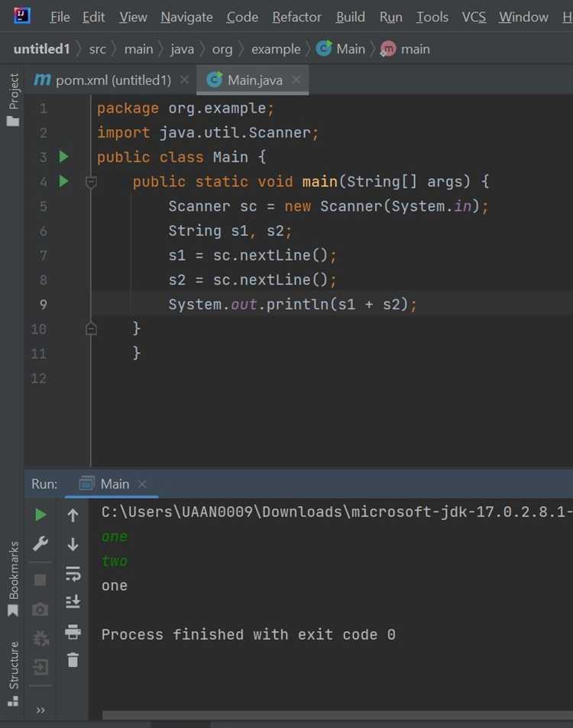Toggle scroll to end of console
The height and width of the screenshot is (728, 573).
pyautogui.click(x=73, y=602)
